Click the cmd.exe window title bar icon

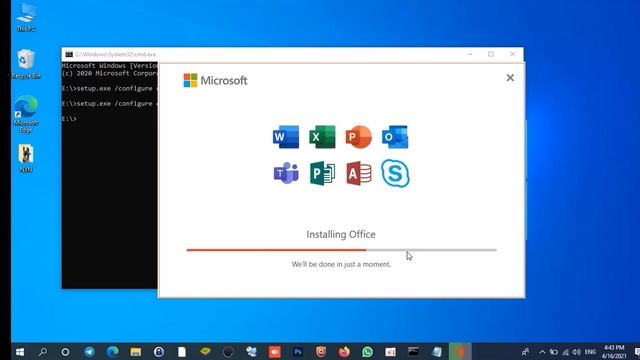pos(69,54)
